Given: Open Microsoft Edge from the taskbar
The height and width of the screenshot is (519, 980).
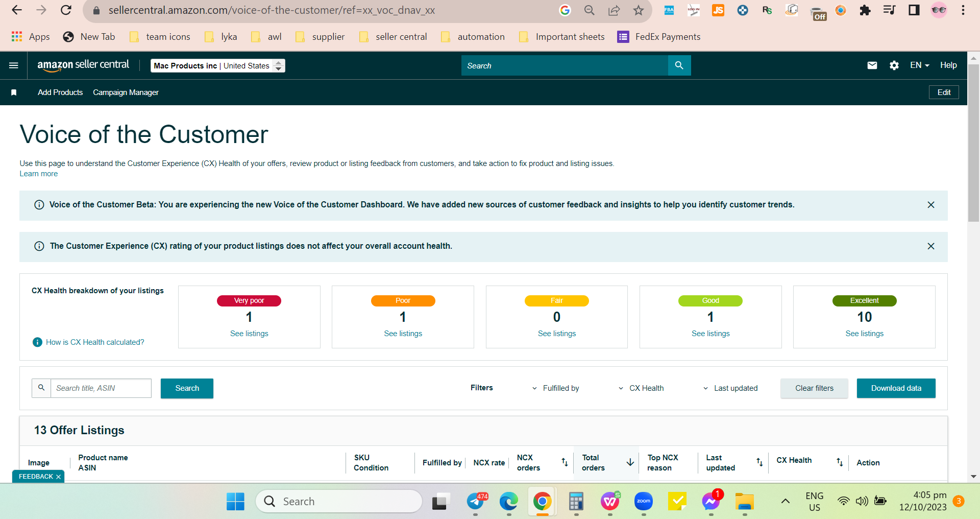Looking at the screenshot, I should [509, 502].
